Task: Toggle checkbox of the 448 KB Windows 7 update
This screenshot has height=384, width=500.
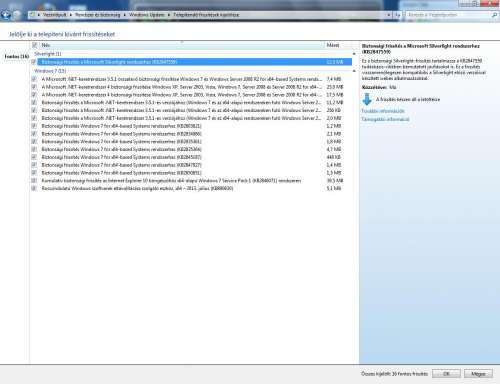Action: pos(34,157)
